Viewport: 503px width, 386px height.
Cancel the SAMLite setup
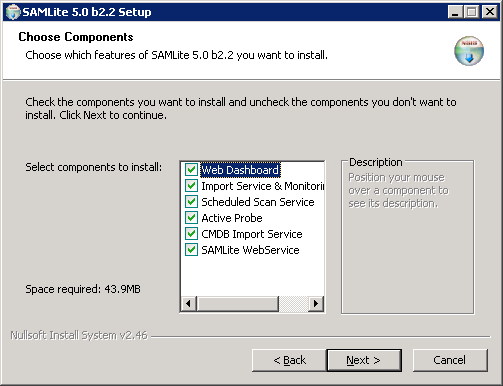pos(450,360)
